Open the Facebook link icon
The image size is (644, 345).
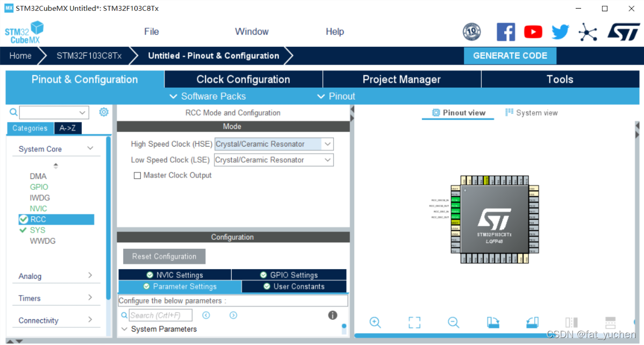click(x=506, y=32)
